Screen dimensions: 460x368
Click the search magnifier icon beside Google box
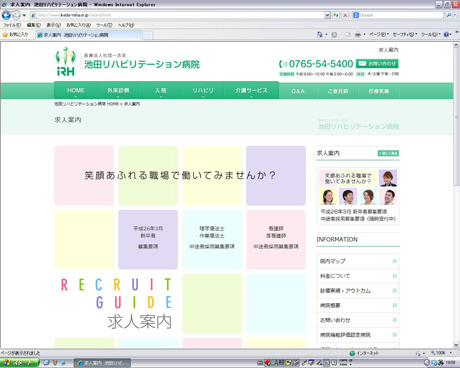[x=449, y=15]
